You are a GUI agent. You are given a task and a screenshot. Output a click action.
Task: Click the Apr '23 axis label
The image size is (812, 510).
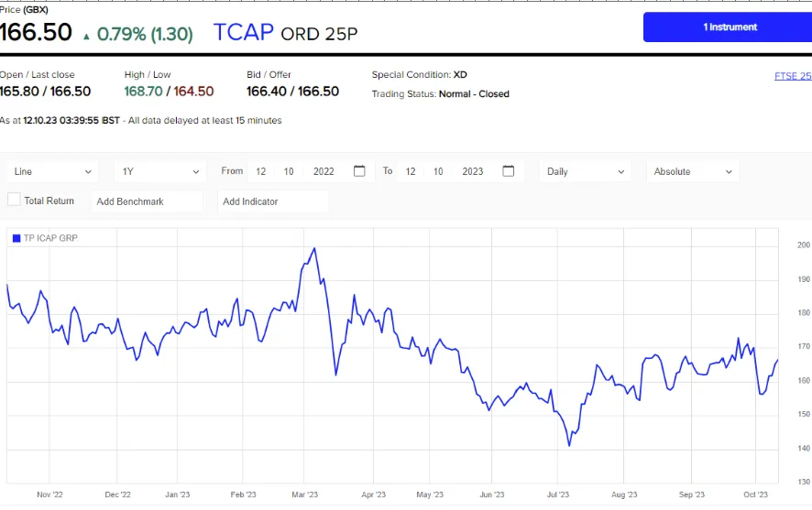(373, 494)
